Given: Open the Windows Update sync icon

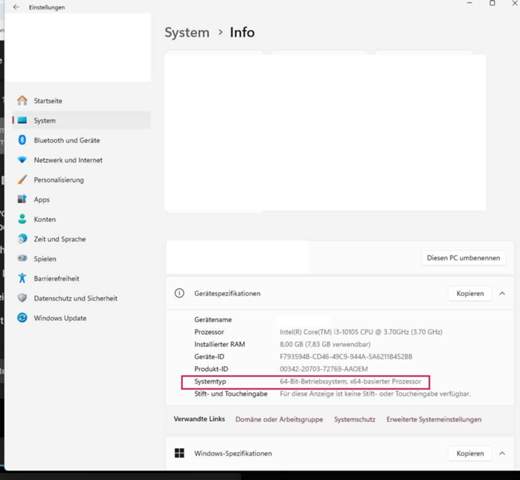Looking at the screenshot, I should (x=22, y=318).
